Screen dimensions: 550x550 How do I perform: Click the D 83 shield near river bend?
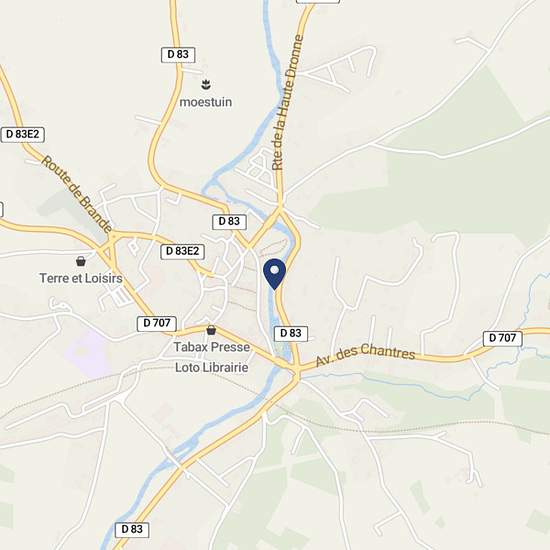[229, 222]
